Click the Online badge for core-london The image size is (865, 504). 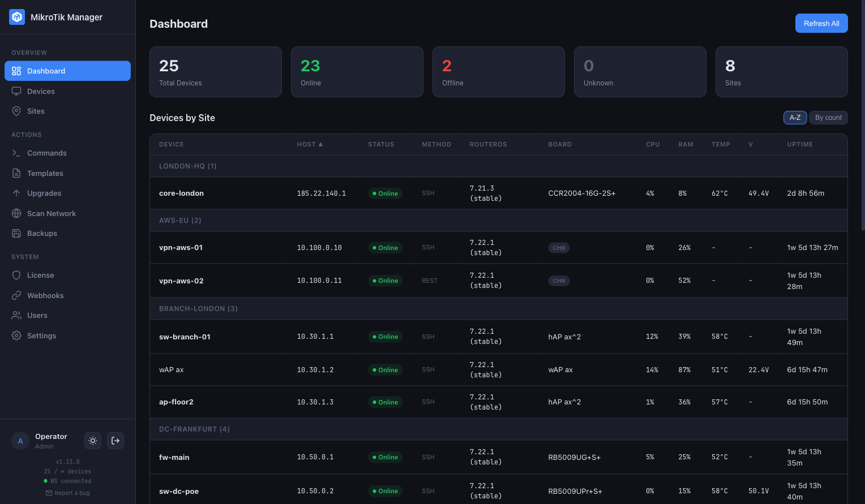click(x=385, y=193)
